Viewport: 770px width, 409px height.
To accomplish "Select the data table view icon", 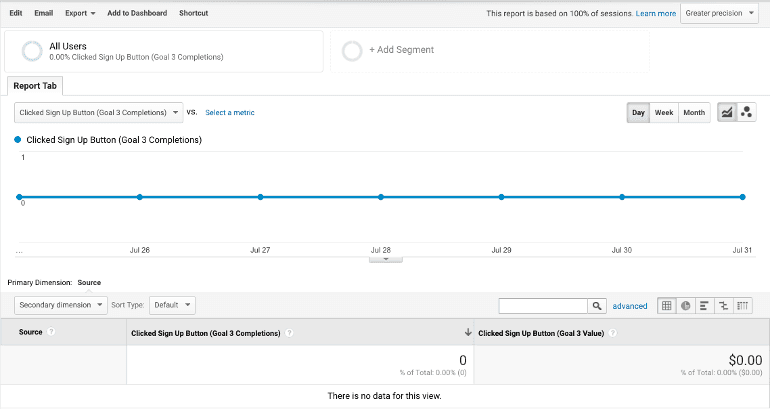I will (666, 306).
